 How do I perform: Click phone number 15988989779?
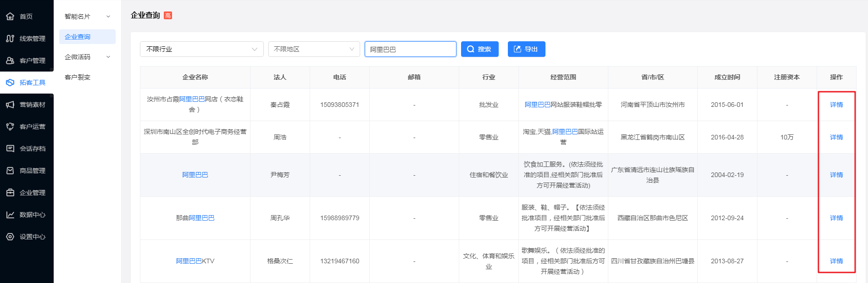(339, 218)
